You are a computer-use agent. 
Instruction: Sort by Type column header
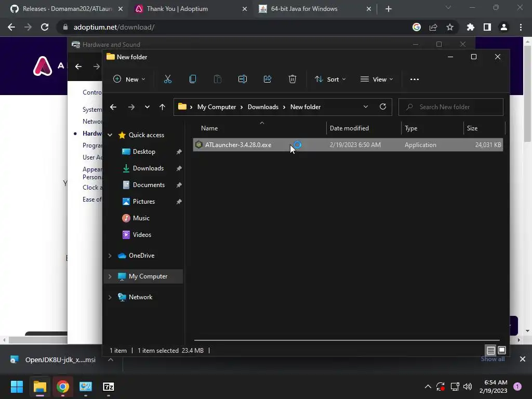(x=411, y=128)
